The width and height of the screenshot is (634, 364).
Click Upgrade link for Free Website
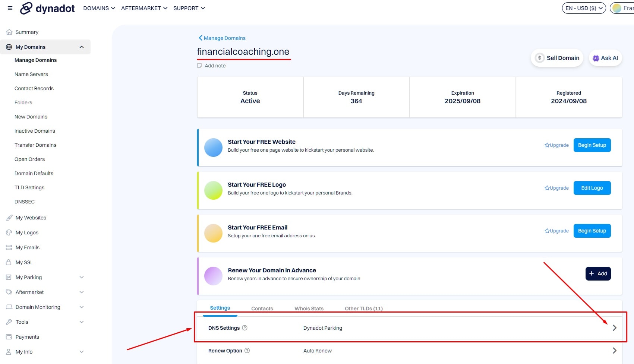pyautogui.click(x=556, y=145)
